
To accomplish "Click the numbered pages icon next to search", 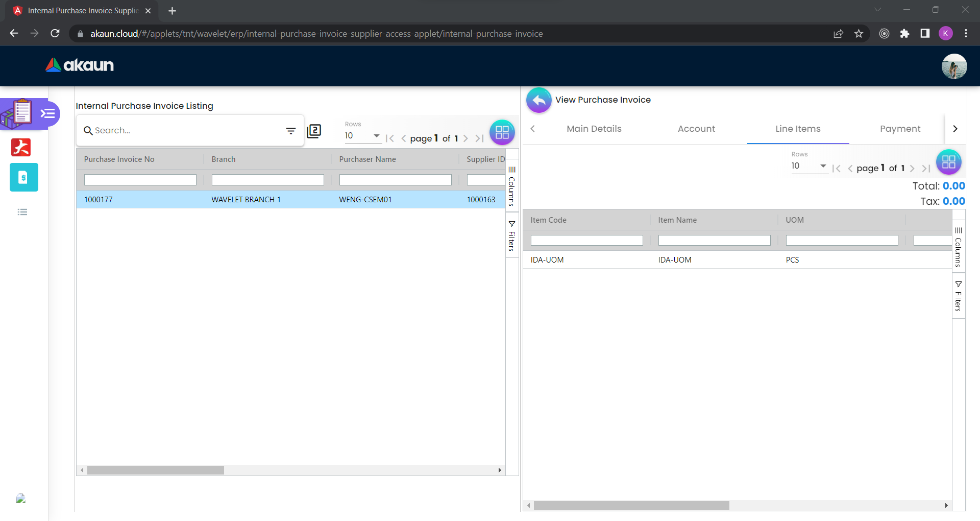I will point(314,131).
